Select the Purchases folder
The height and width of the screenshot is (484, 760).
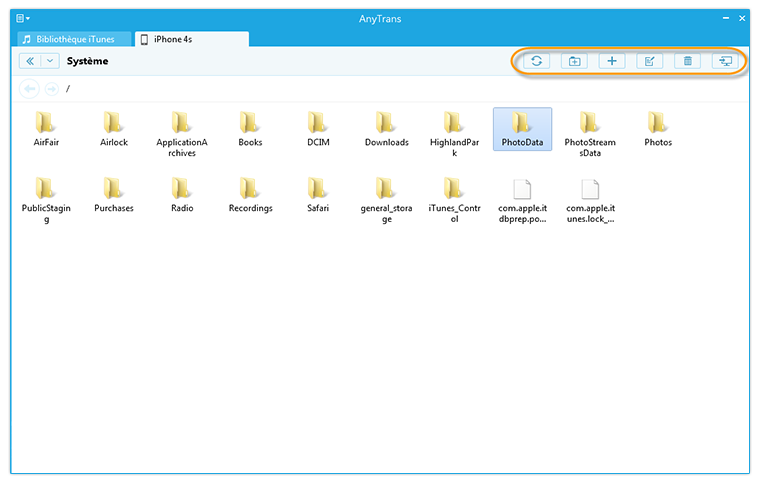point(114,195)
